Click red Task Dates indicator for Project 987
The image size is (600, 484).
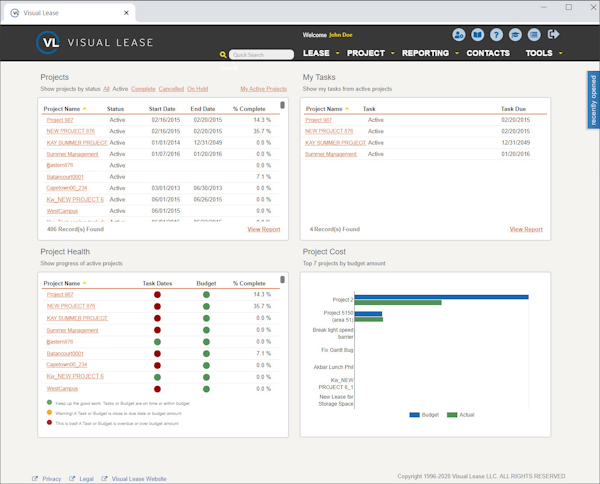(157, 295)
